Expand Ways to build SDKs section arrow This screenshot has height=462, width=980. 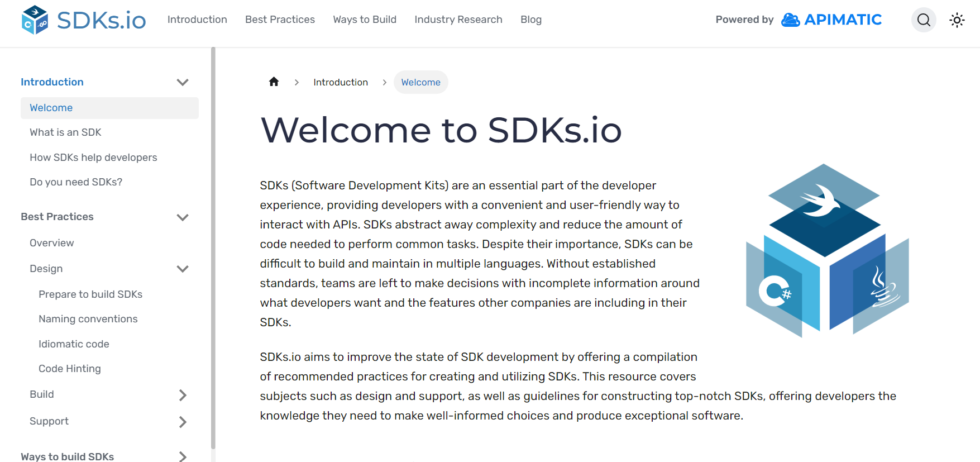(183, 456)
